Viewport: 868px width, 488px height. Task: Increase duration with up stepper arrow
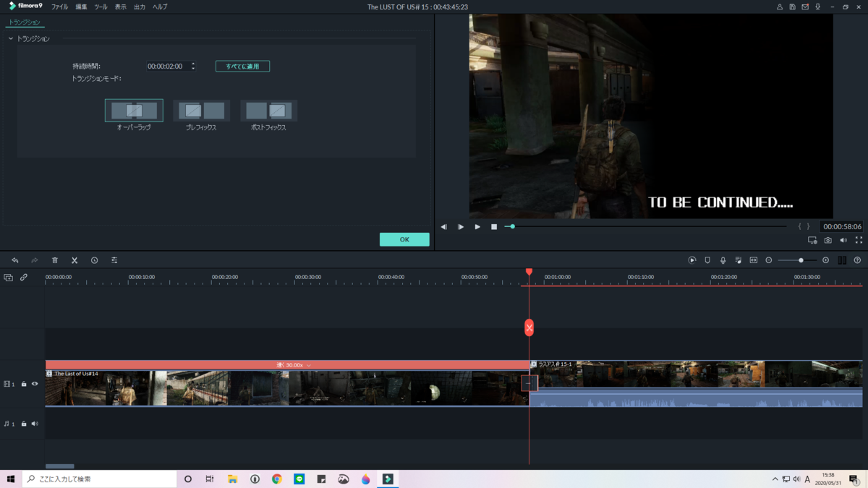point(193,64)
